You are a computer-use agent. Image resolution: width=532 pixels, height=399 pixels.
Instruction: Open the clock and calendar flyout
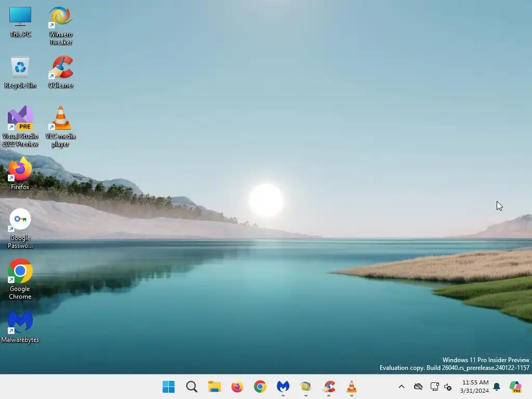[475, 387]
